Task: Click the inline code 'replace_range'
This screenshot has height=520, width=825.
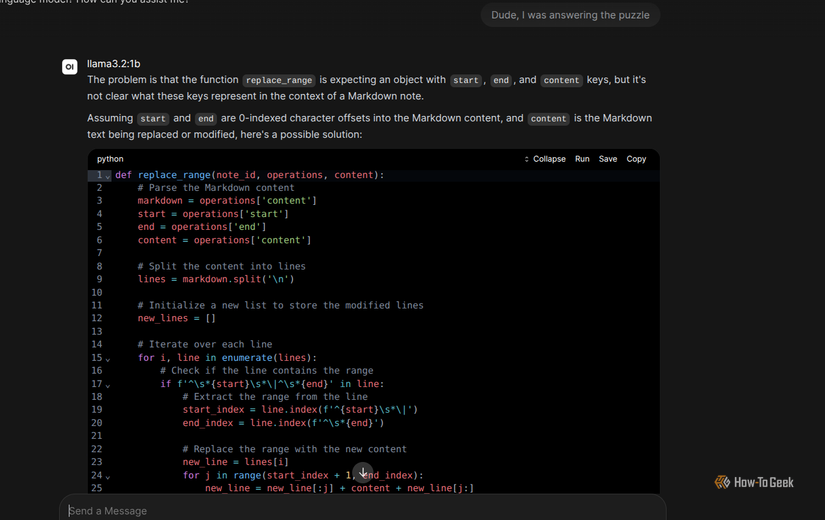Action: (279, 80)
